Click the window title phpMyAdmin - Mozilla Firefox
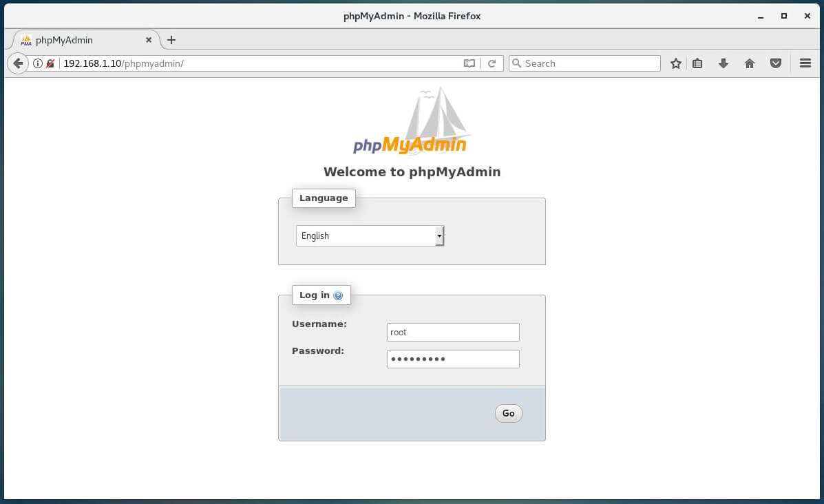The width and height of the screenshot is (824, 504). [412, 17]
